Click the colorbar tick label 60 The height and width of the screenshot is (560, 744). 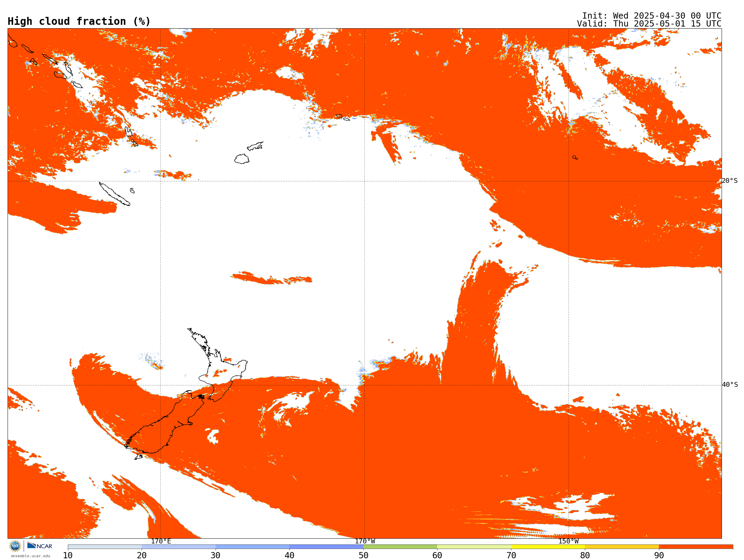437,556
